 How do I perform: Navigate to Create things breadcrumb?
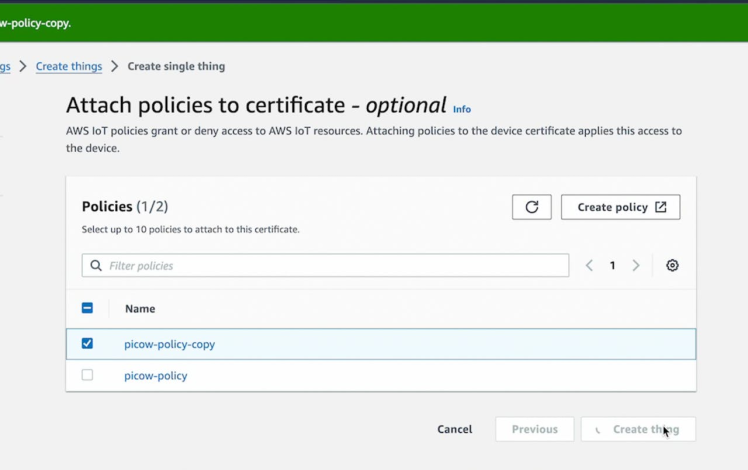pyautogui.click(x=69, y=67)
